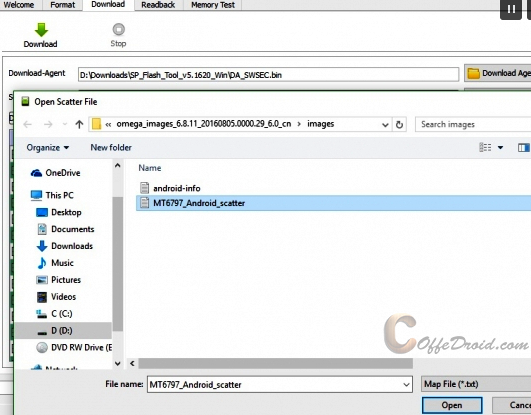Click the Search images box
Viewport: 531px width, 415px height.
coord(473,124)
